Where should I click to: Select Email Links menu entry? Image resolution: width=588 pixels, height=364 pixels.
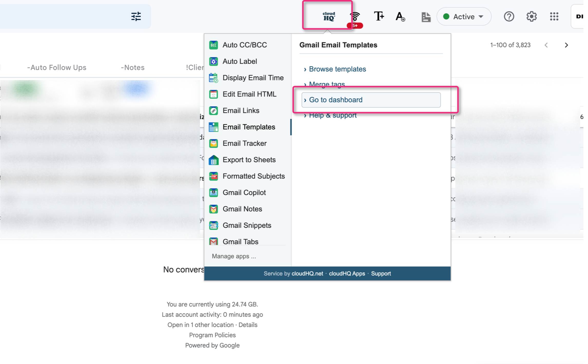tap(248, 110)
